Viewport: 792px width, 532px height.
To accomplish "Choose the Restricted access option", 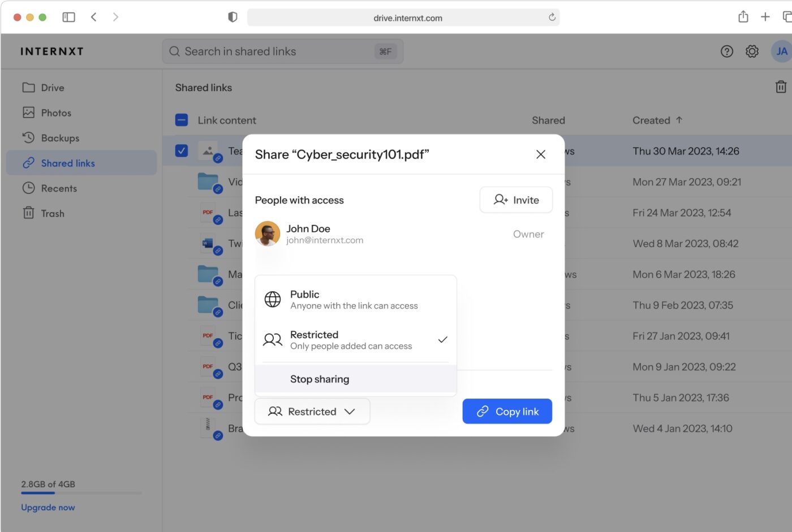I will (356, 340).
